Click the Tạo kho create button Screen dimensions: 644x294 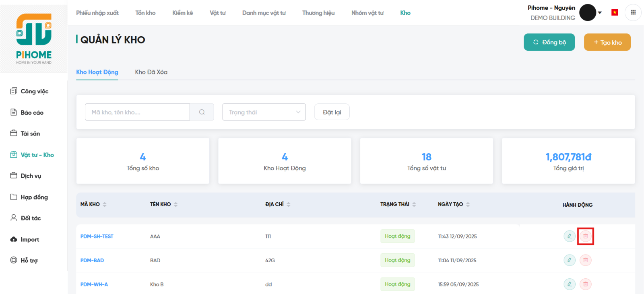pyautogui.click(x=607, y=42)
